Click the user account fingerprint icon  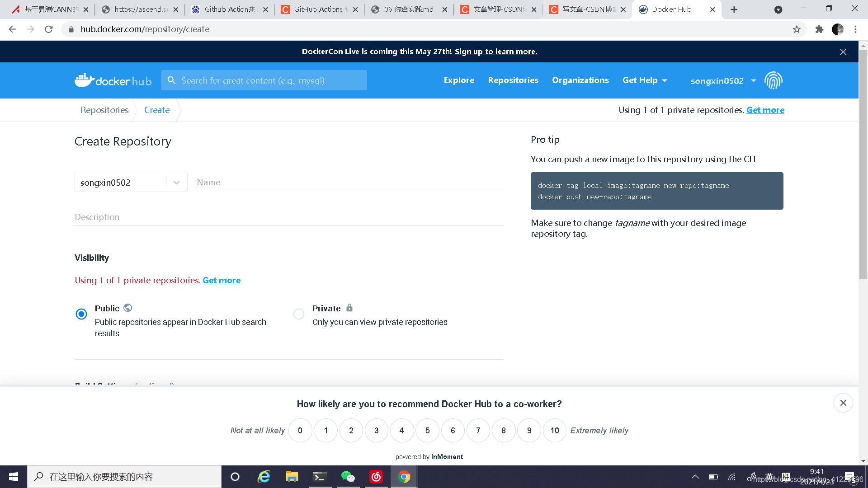(x=774, y=80)
